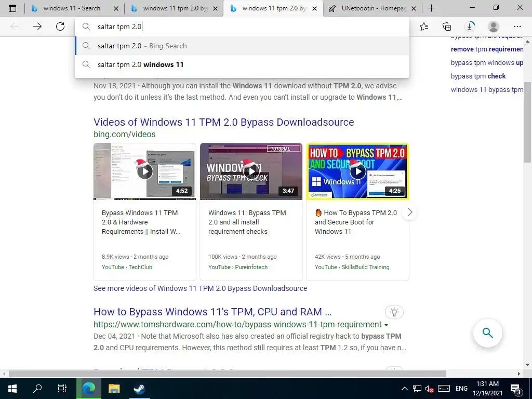Open 'Videos of Windows 11 TPM 2.0 Bypass' link
The width and height of the screenshot is (532, 399).
click(x=223, y=122)
